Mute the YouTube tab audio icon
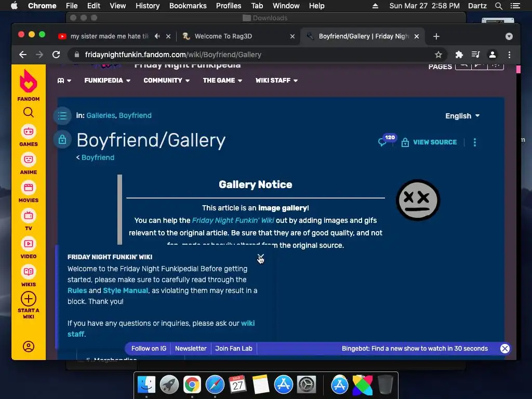The width and height of the screenshot is (532, 399). point(157,36)
